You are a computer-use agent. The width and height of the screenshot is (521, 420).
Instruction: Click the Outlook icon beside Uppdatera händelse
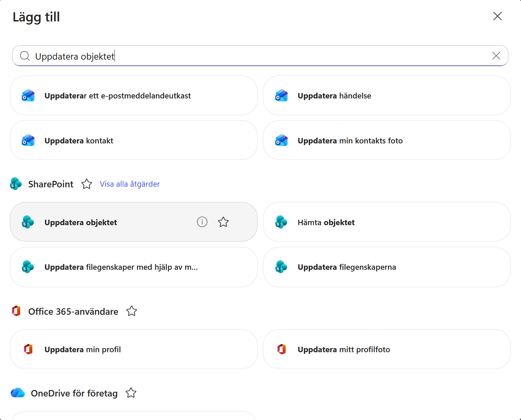281,96
